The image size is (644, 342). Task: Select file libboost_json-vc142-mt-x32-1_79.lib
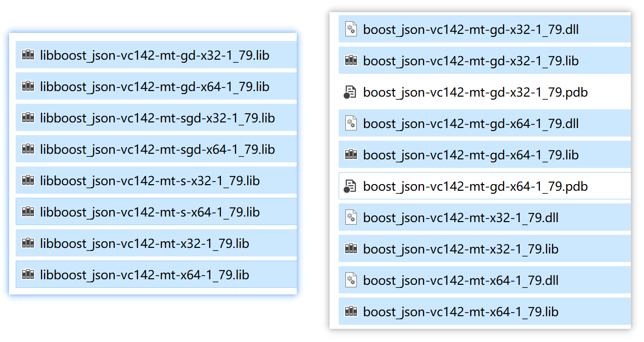[145, 243]
